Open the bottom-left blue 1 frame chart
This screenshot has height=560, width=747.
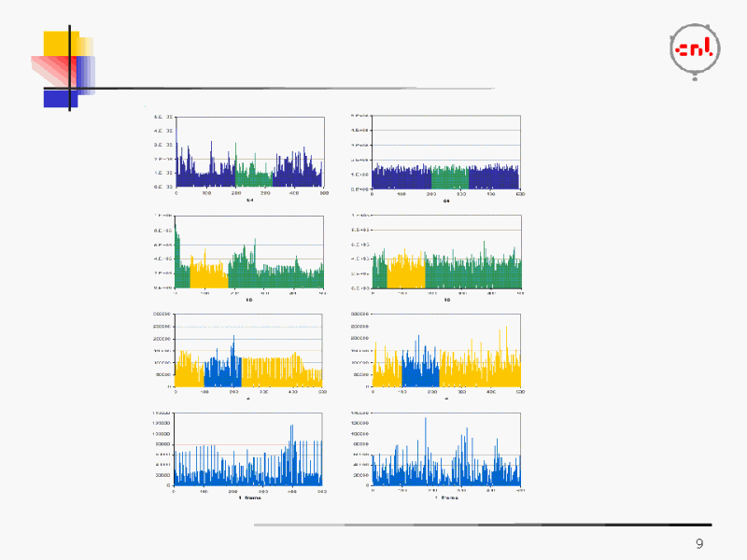click(x=249, y=451)
